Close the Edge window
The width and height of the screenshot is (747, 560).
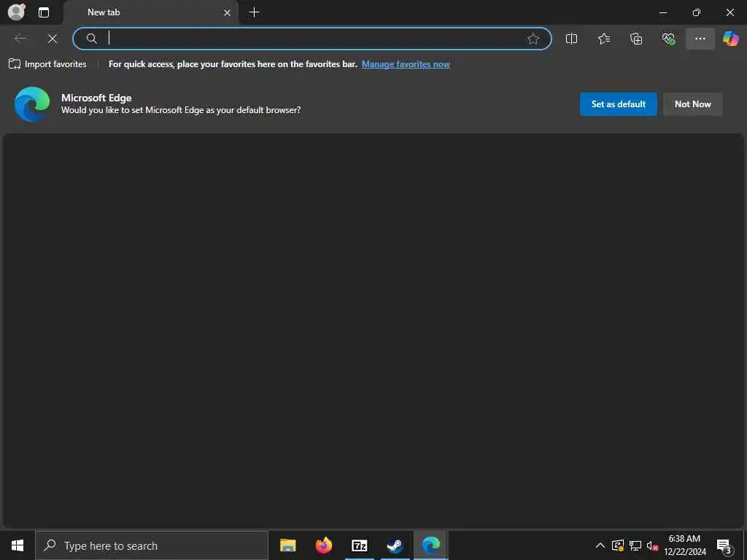click(729, 12)
